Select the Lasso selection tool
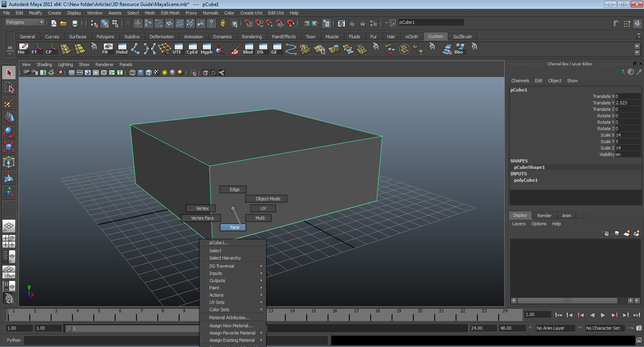 click(x=9, y=88)
